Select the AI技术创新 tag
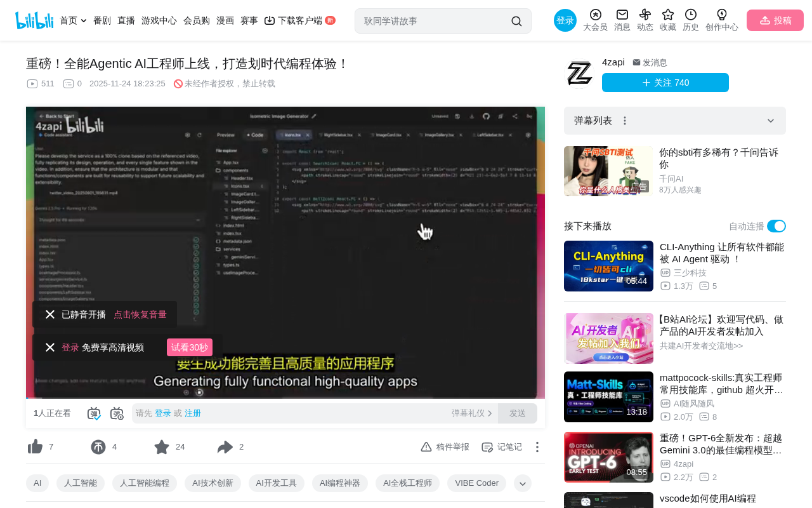 point(213,483)
